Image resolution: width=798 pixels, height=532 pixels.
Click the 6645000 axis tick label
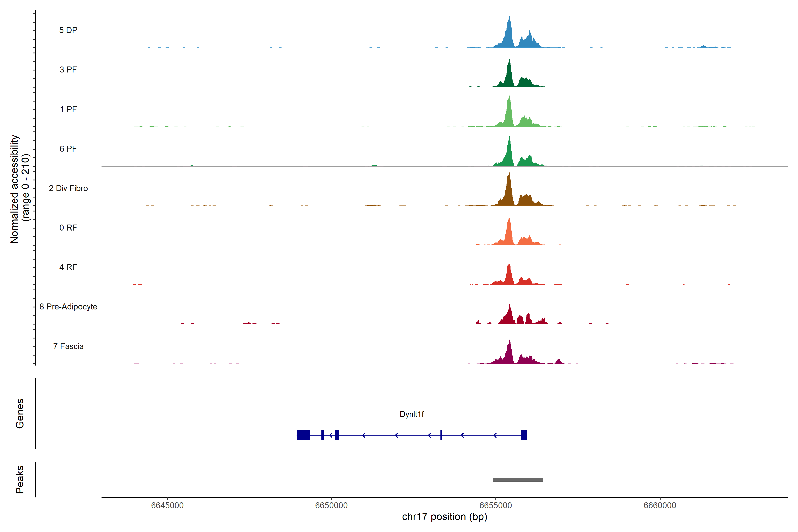167,506
